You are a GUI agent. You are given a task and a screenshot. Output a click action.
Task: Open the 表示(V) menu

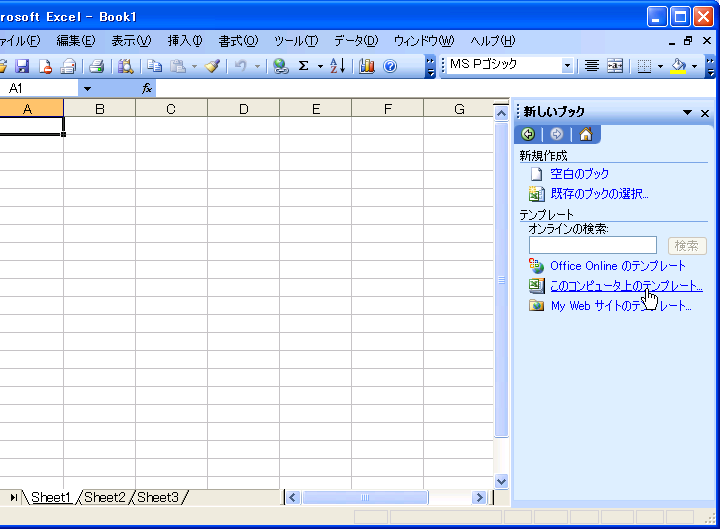tap(131, 41)
